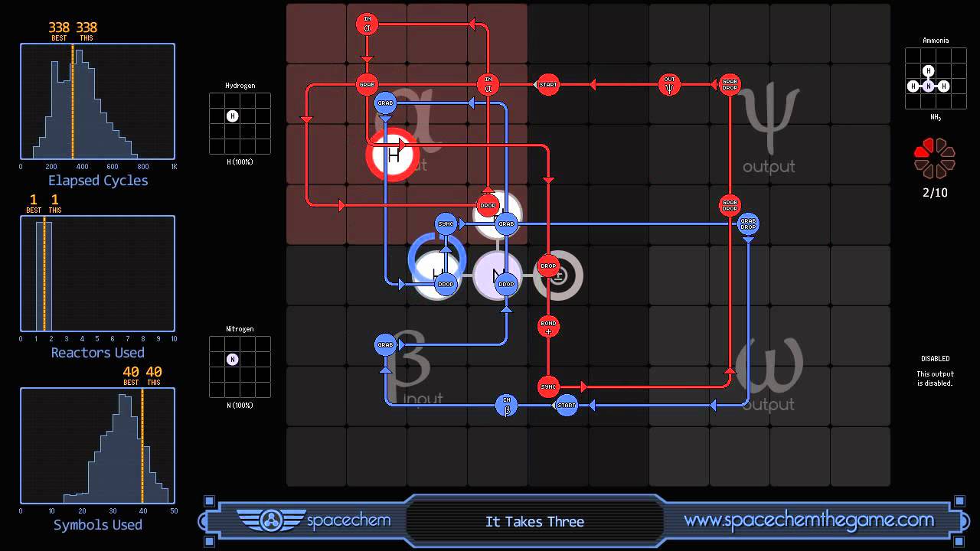
Task: Open the Elapsed Cycles histogram
Action: tap(97, 101)
